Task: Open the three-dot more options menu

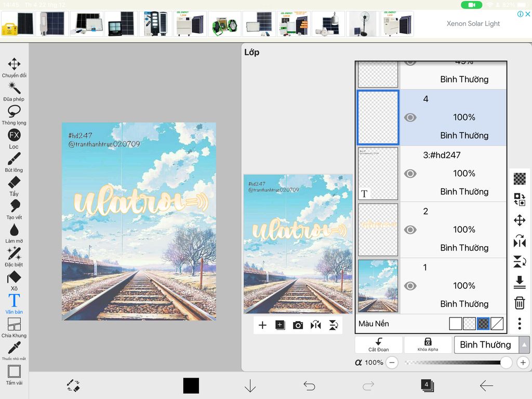Action: [520, 324]
